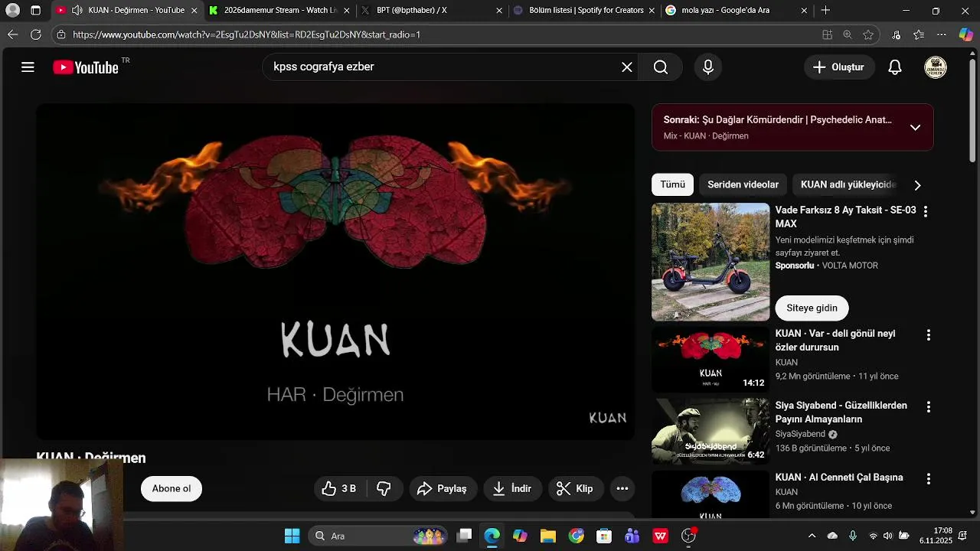Screen dimensions: 980x551
Task: Open the browser zoom magnifier icon
Action: point(848,34)
